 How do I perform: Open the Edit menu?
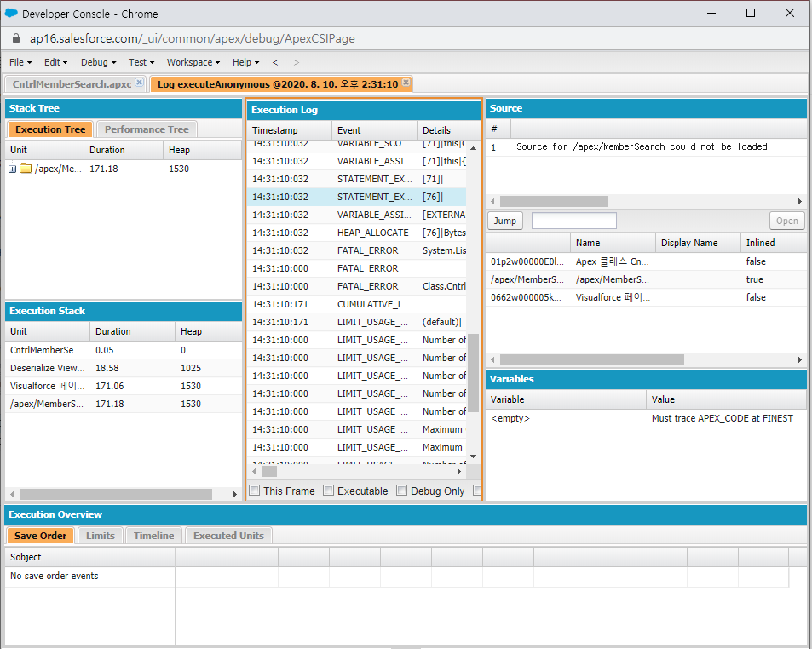pos(55,62)
